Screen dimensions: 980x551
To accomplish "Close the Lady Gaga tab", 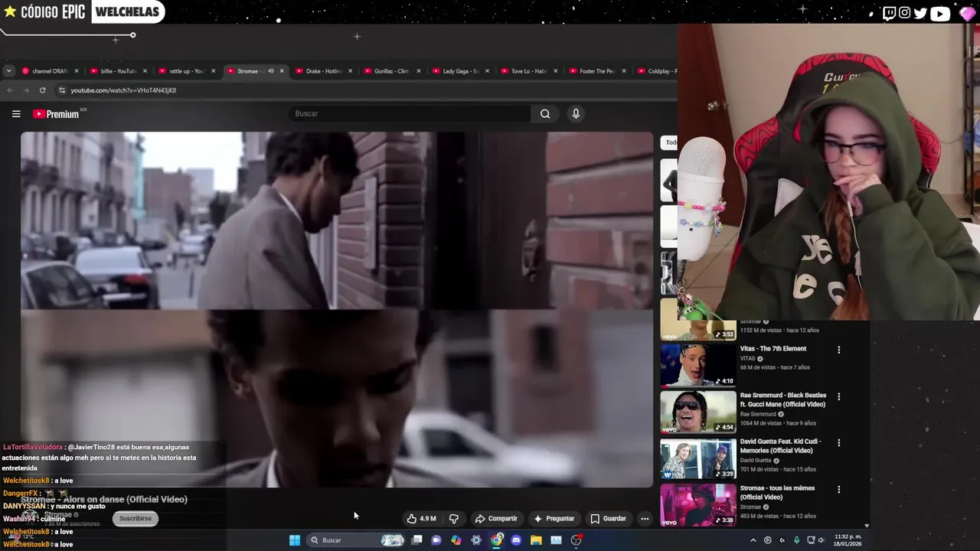I will click(x=487, y=71).
